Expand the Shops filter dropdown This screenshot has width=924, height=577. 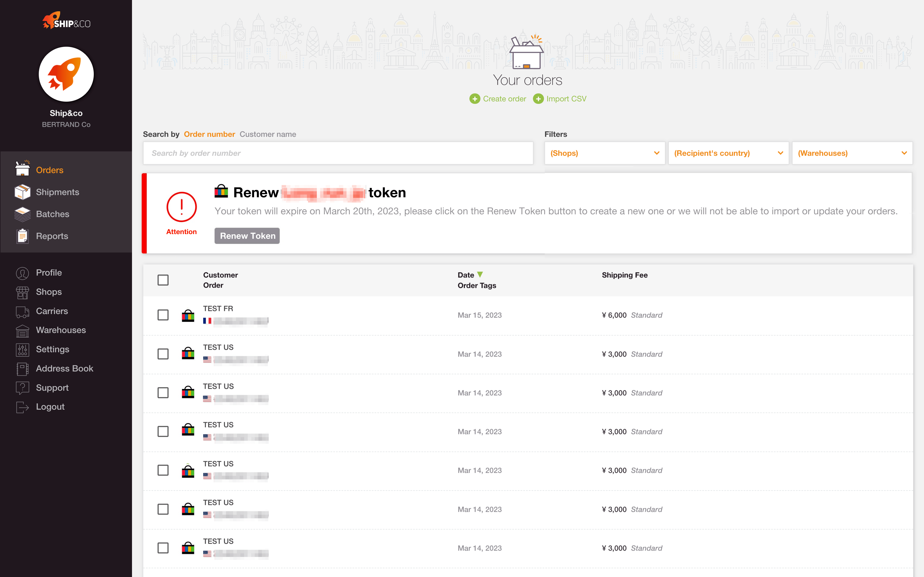(604, 153)
